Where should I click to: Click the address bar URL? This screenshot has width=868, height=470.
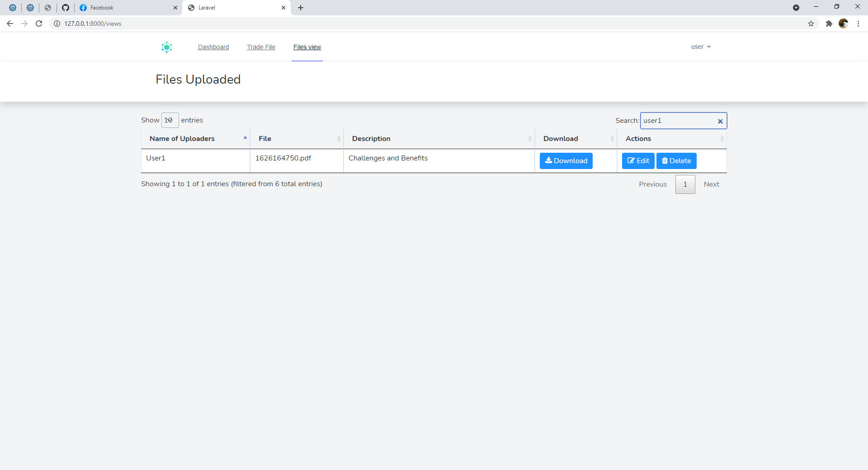(x=93, y=23)
